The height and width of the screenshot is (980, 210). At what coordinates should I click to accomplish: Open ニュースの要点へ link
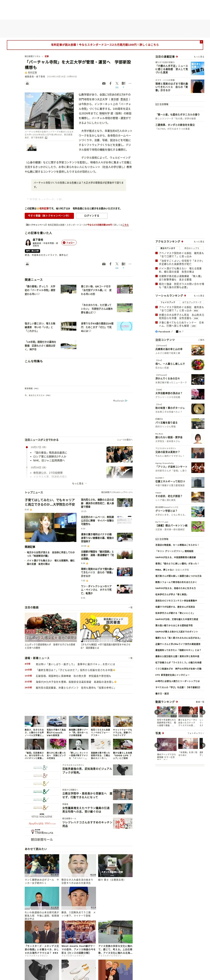coord(125,440)
